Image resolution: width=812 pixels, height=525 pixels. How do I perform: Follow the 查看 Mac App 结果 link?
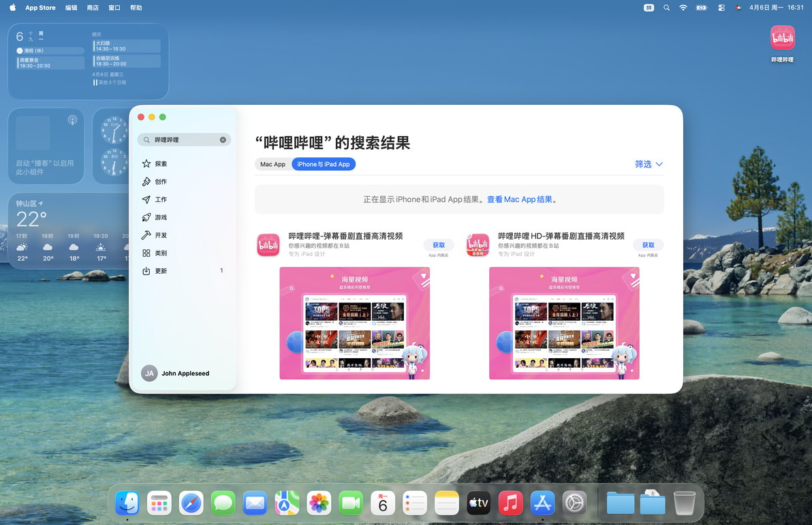(x=519, y=200)
